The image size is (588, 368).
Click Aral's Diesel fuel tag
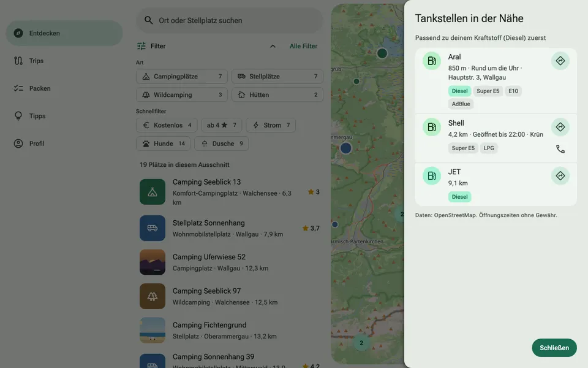[x=459, y=91]
